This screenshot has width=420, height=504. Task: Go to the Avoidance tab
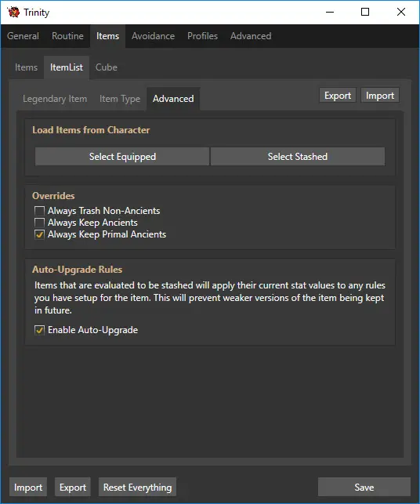point(153,36)
